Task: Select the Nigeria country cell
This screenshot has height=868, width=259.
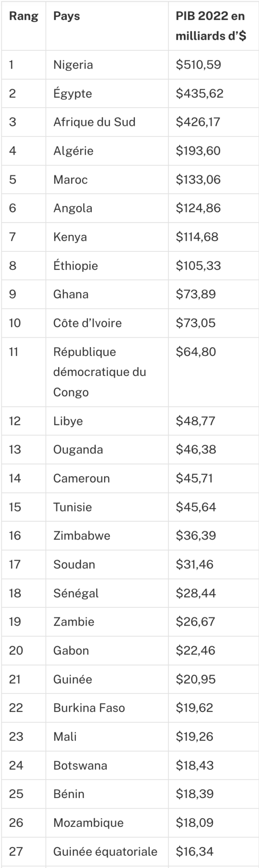Action: pyautogui.click(x=73, y=65)
